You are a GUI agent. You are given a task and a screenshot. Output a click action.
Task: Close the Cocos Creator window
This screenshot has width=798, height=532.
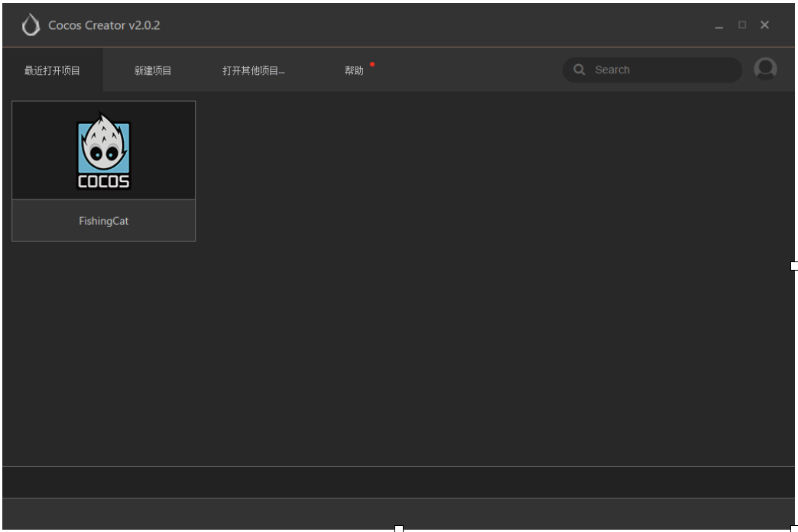pos(764,25)
